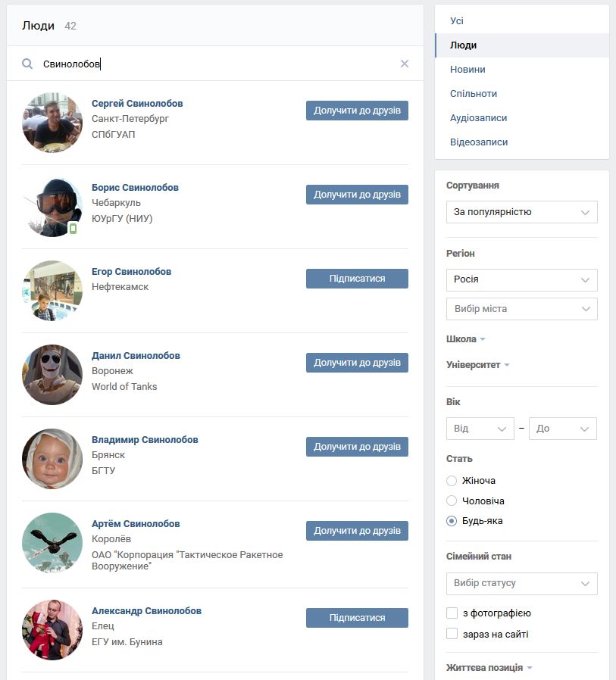The image size is (616, 680).
Task: Click the mobile online icon on Борис's avatar
Action: (73, 228)
